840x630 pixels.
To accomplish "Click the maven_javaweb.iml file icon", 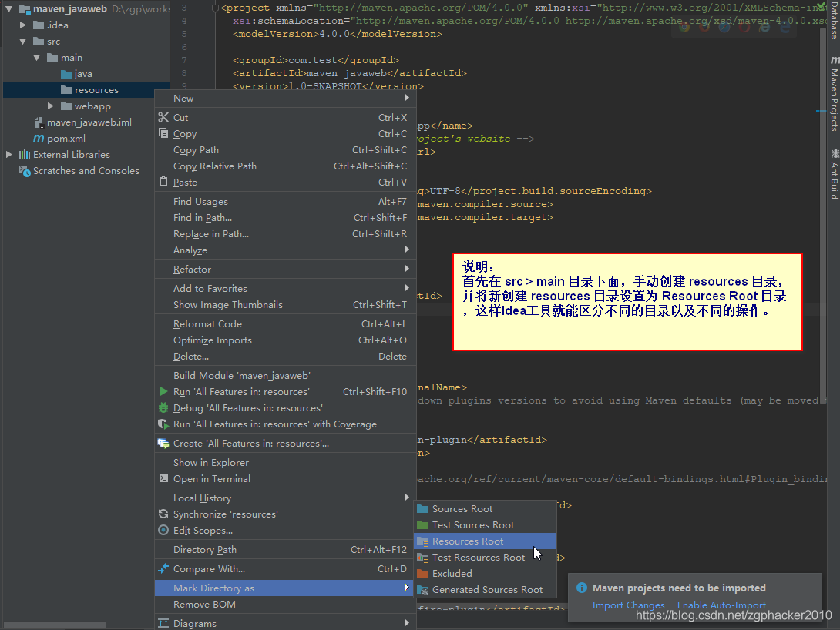I will 39,122.
